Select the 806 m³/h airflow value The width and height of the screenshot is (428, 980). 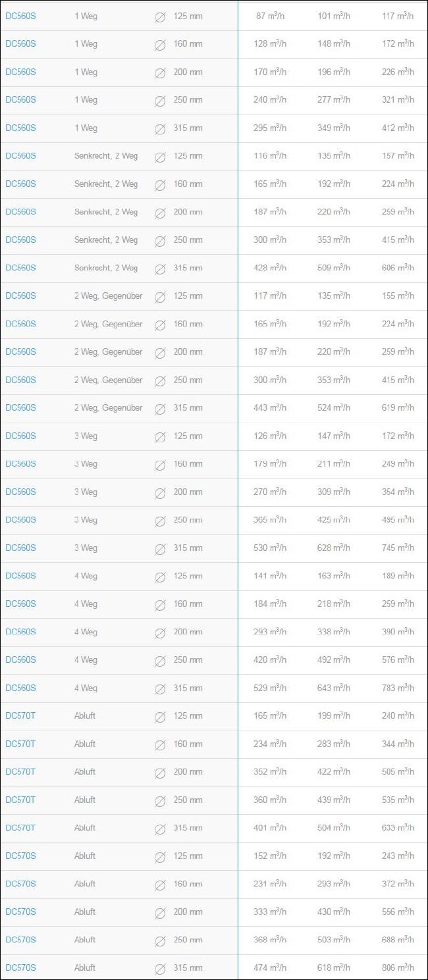398,967
